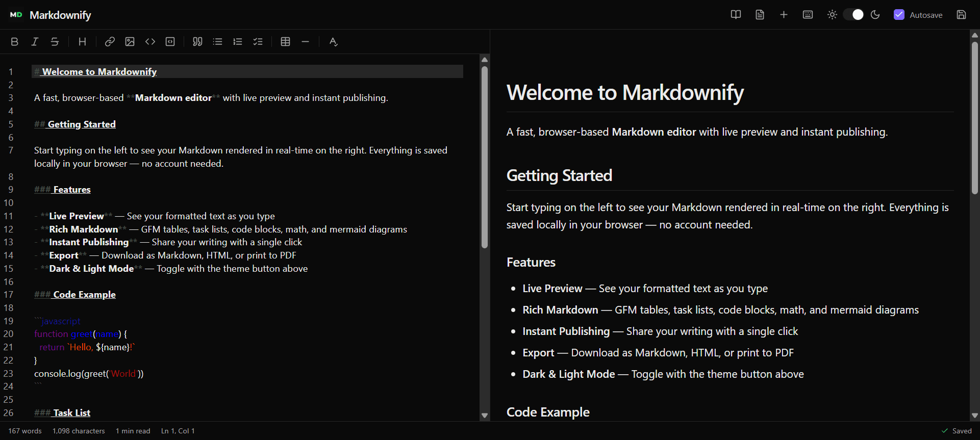Screen dimensions: 980x440
Task: Click '**Instant Publishing**' line in editor
Action: 168,242
